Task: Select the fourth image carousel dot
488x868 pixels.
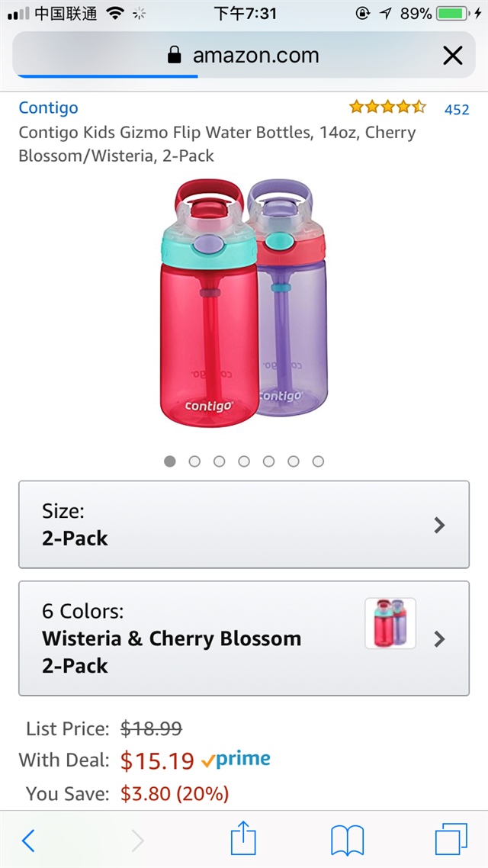Action: pyautogui.click(x=244, y=461)
